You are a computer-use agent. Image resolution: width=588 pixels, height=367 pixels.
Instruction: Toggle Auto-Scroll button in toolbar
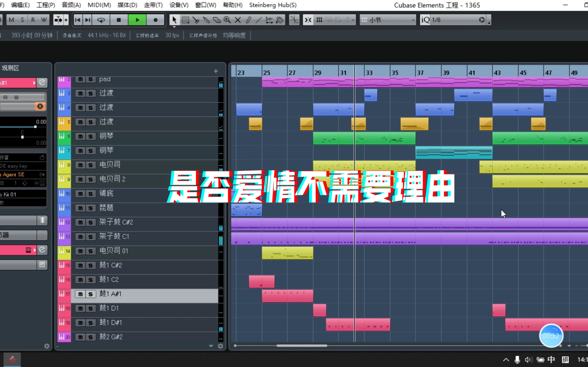tap(58, 20)
